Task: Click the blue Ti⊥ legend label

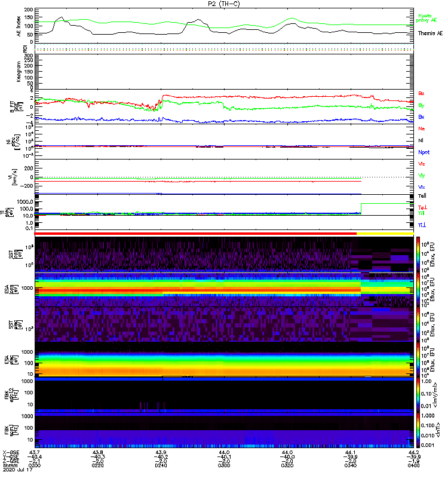Action: (422, 225)
